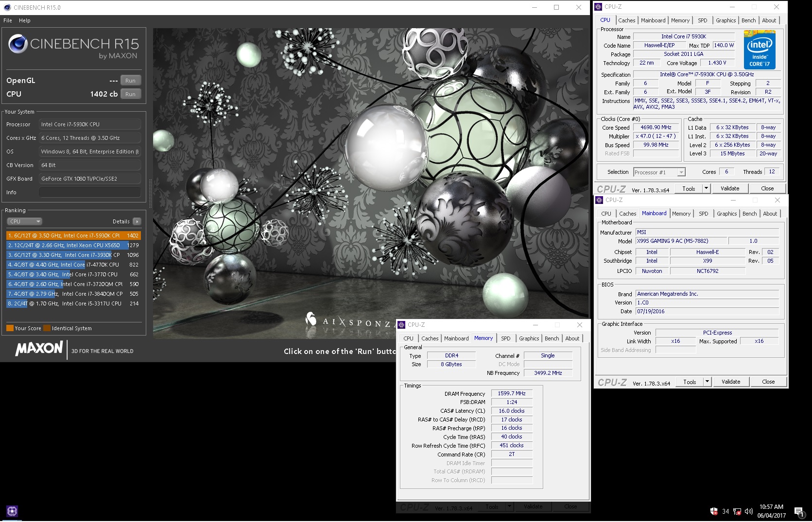Click Close button in top CPU-Z window
The image size is (812, 522).
tap(768, 188)
